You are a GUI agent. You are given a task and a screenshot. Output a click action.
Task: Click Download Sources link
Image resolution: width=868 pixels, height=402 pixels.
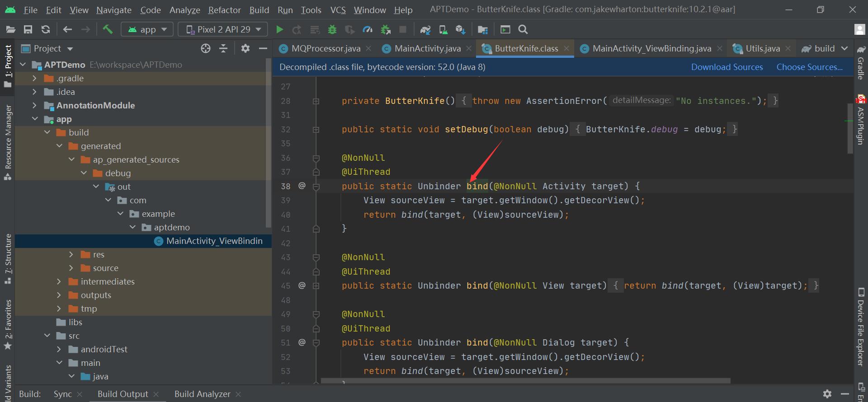727,67
